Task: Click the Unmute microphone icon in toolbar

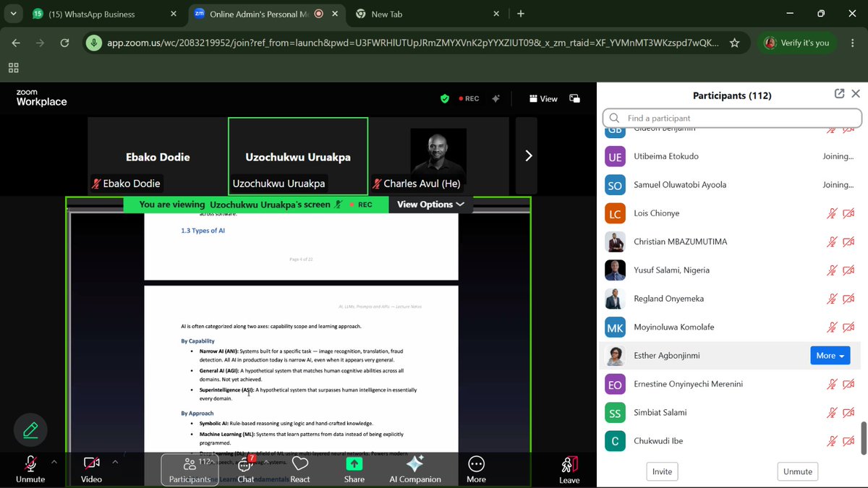Action: click(30, 463)
